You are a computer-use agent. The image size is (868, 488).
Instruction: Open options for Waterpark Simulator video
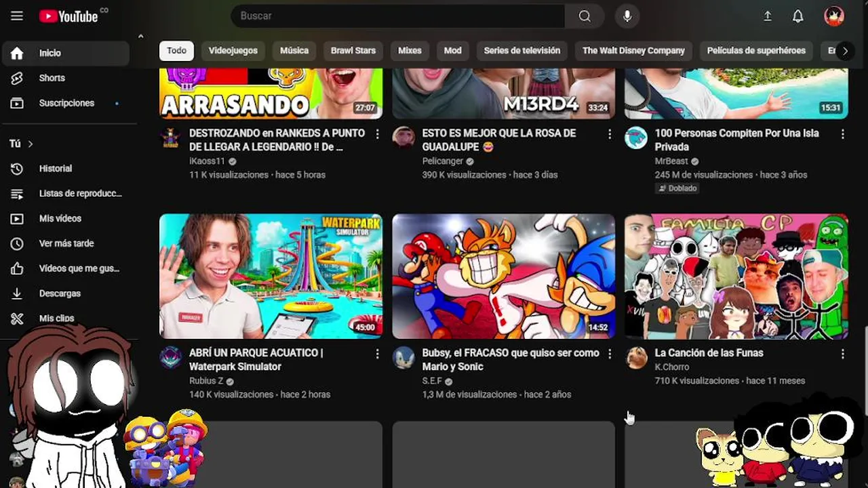click(377, 354)
